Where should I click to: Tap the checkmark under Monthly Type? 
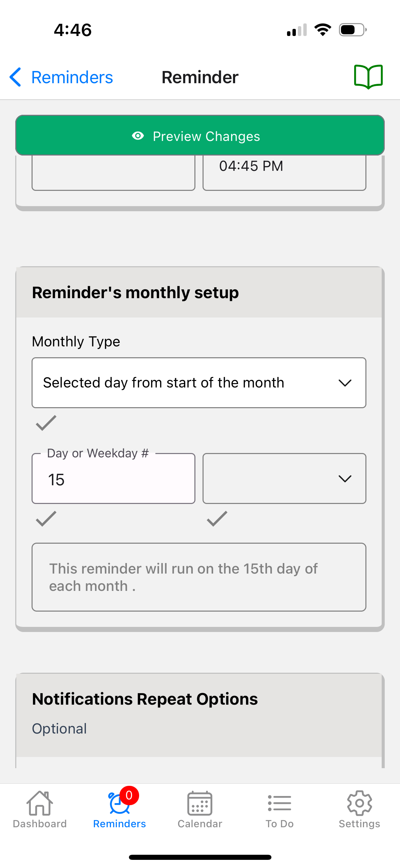pyautogui.click(x=46, y=423)
